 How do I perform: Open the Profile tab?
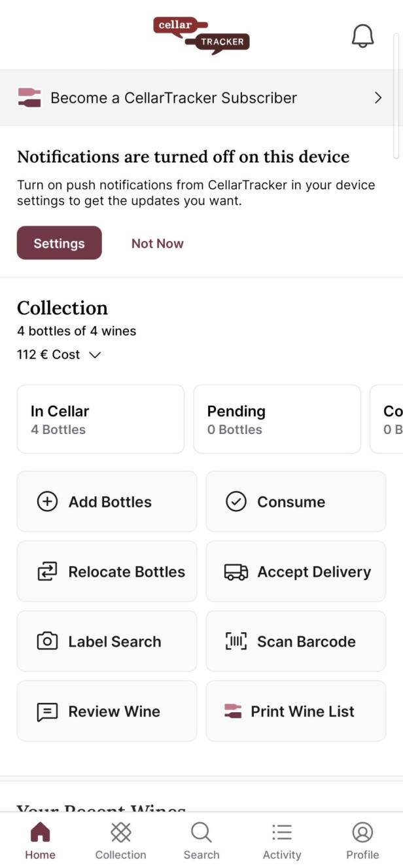(x=362, y=840)
